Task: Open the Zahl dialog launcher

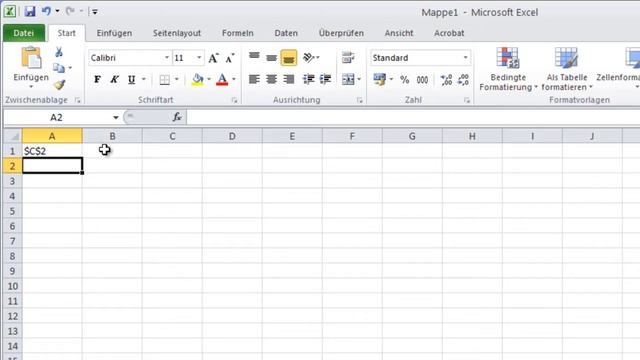Action: point(467,100)
